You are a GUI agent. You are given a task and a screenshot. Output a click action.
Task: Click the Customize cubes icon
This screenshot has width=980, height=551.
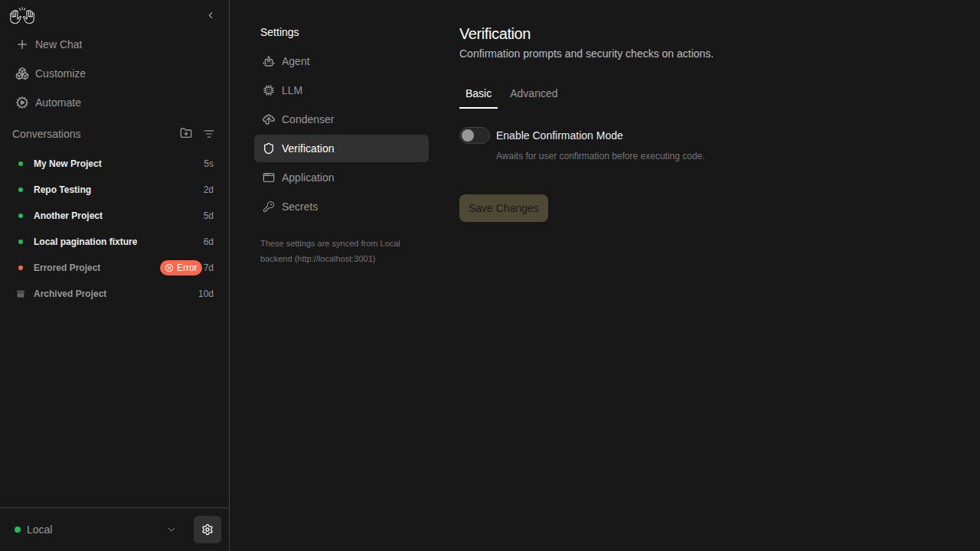coord(22,73)
